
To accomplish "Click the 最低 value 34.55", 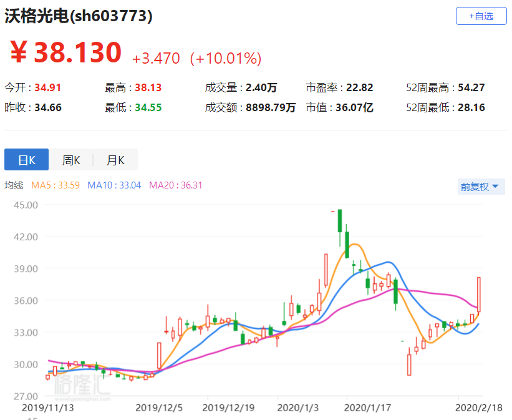I will coord(148,107).
